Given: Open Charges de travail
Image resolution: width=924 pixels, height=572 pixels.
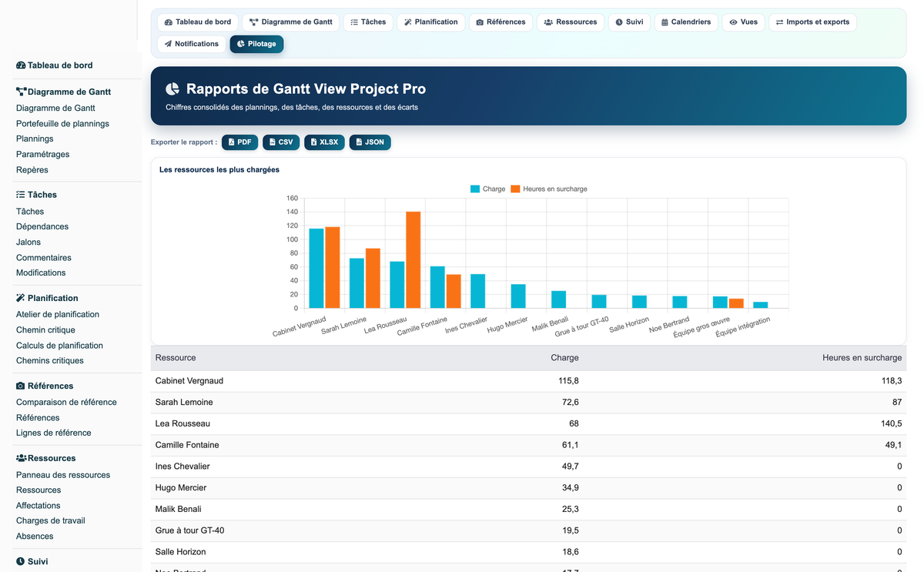Looking at the screenshot, I should (x=50, y=521).
